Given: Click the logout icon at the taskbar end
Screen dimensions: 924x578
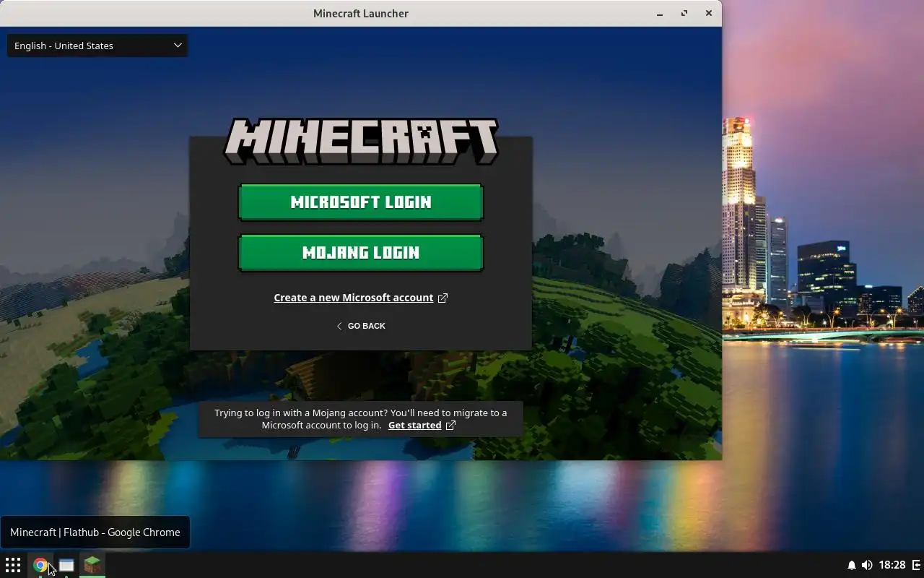Looking at the screenshot, I should [x=917, y=565].
